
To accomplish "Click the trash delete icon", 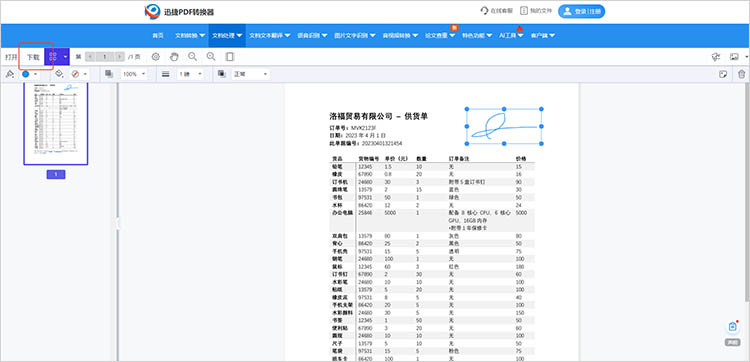I will click(x=741, y=74).
